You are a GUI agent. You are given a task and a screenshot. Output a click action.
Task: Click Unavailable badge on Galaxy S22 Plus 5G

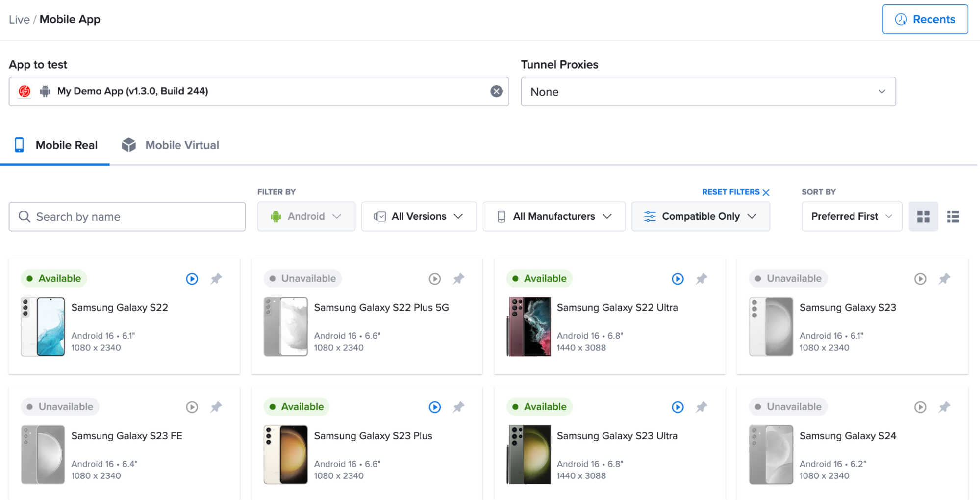click(x=302, y=278)
